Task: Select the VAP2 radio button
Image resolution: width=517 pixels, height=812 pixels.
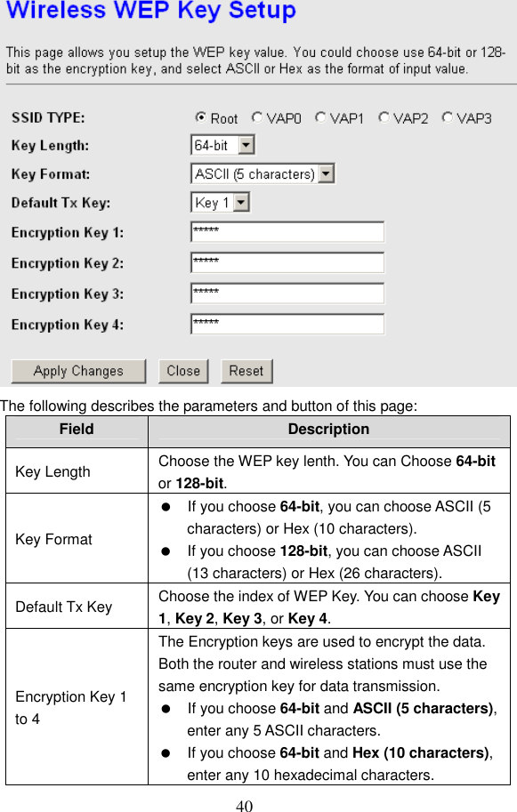Action: pos(383,118)
